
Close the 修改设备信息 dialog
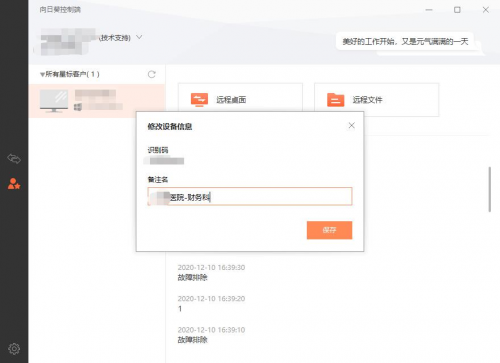click(351, 125)
